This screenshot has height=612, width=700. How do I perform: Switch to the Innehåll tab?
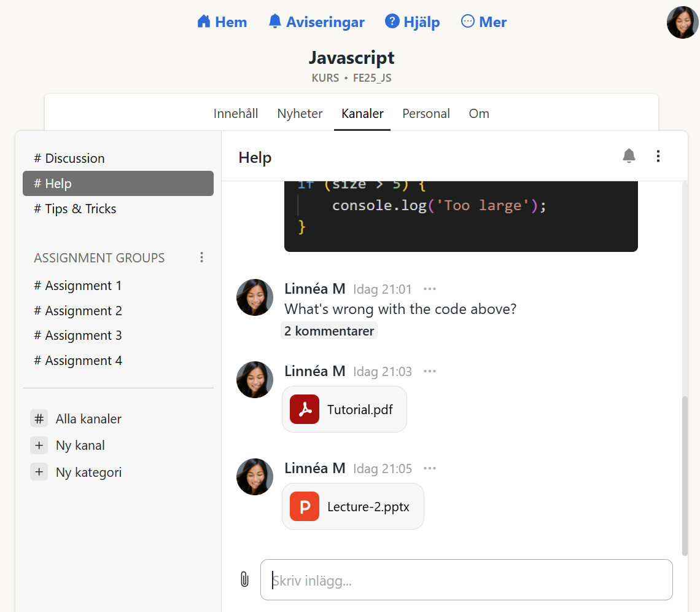(236, 114)
